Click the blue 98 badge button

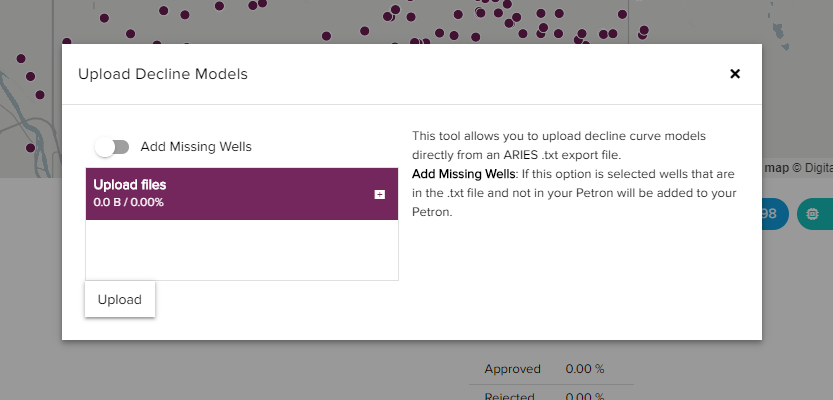click(773, 214)
